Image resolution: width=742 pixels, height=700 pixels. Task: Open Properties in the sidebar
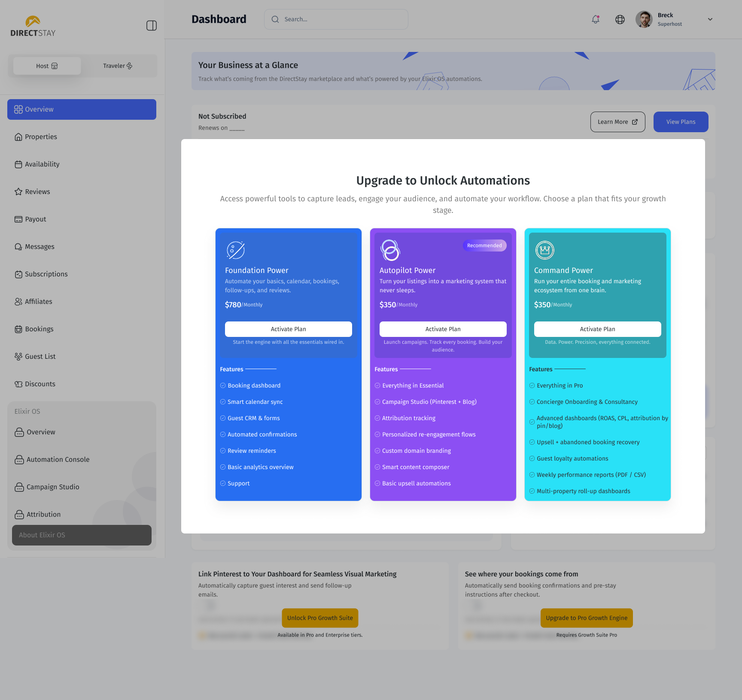(x=41, y=137)
